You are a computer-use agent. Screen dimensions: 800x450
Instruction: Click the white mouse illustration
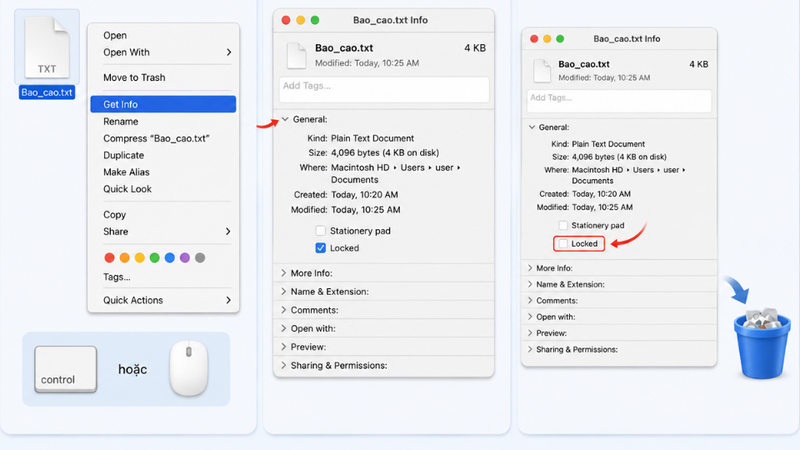click(x=189, y=368)
